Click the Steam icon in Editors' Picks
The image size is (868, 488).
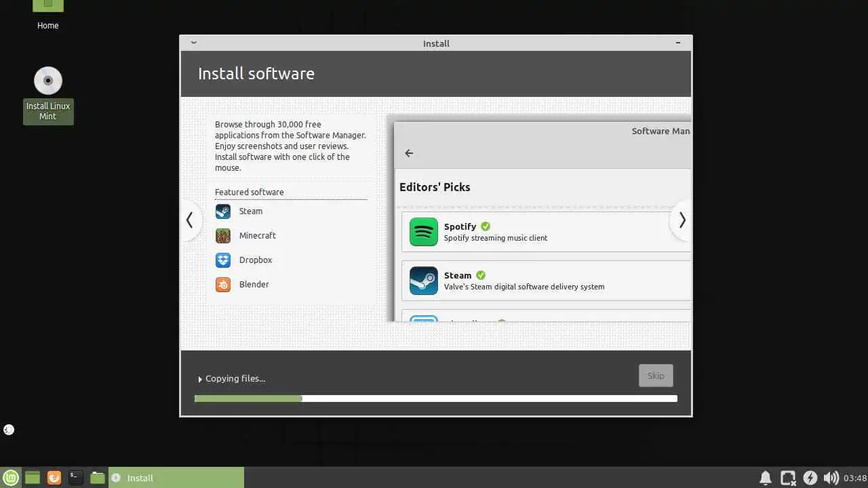pyautogui.click(x=424, y=281)
